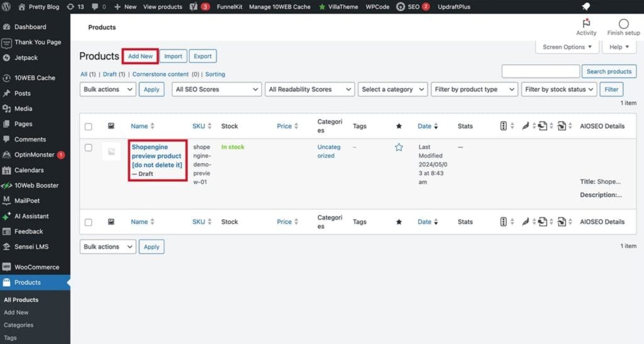Toggle featured star for Shopengine product
This screenshot has height=344, width=644.
point(399,147)
